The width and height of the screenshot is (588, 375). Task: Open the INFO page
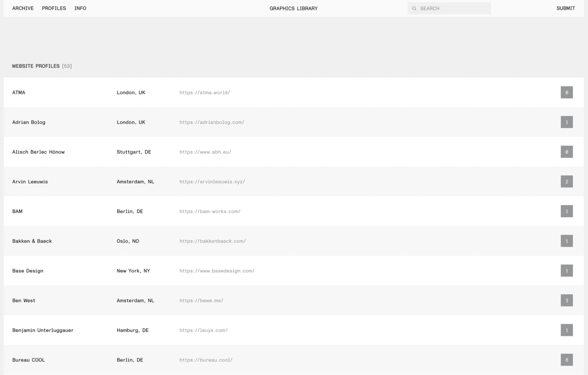(x=80, y=8)
